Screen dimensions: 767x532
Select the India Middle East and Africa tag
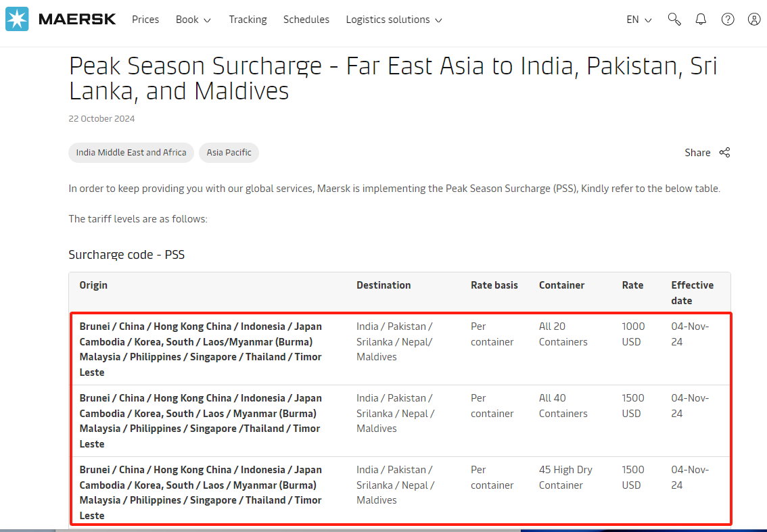[131, 153]
